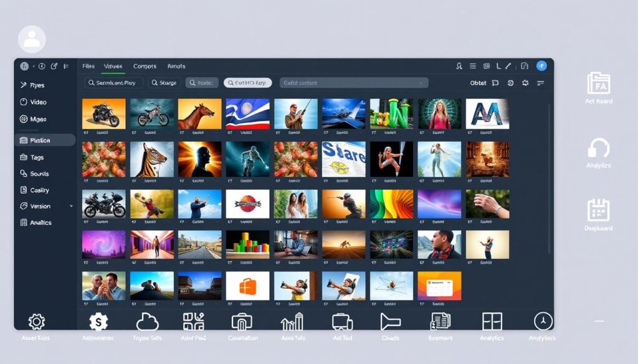Open the cloud icon in the bottom dock
The height and width of the screenshot is (364, 638).
click(147, 322)
